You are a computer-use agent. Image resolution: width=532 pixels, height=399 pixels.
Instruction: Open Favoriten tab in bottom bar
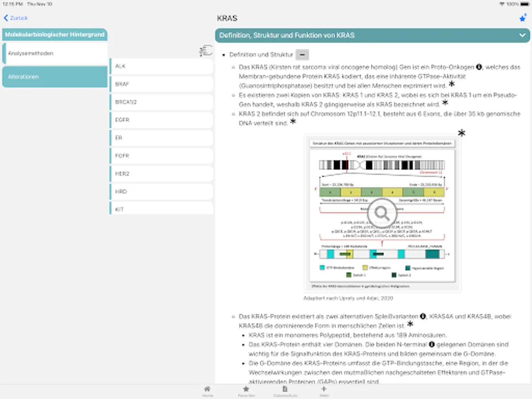pos(246,391)
